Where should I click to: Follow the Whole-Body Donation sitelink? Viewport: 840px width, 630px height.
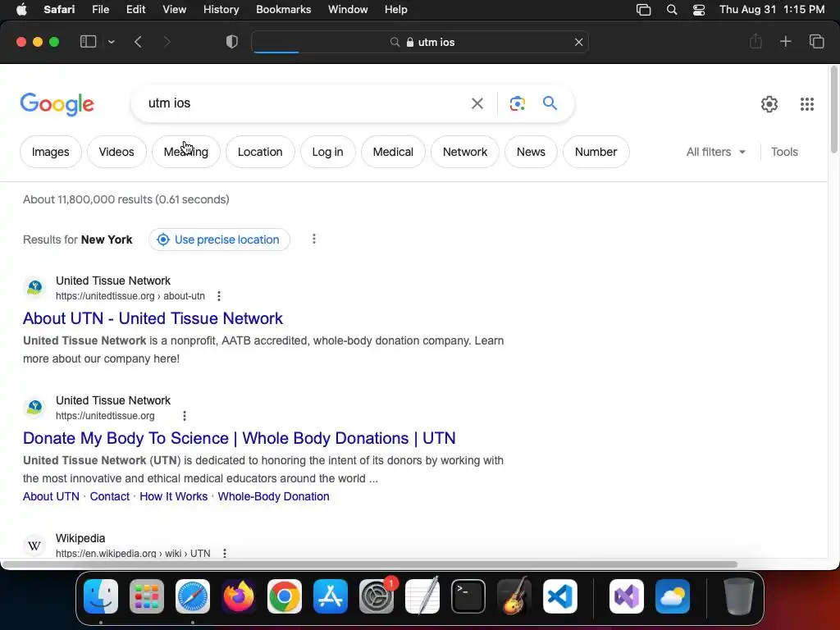(273, 496)
